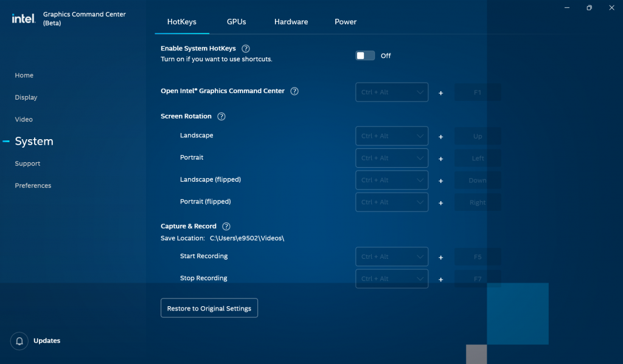Switch to the GPUs tab
623x364 pixels.
[x=237, y=22]
